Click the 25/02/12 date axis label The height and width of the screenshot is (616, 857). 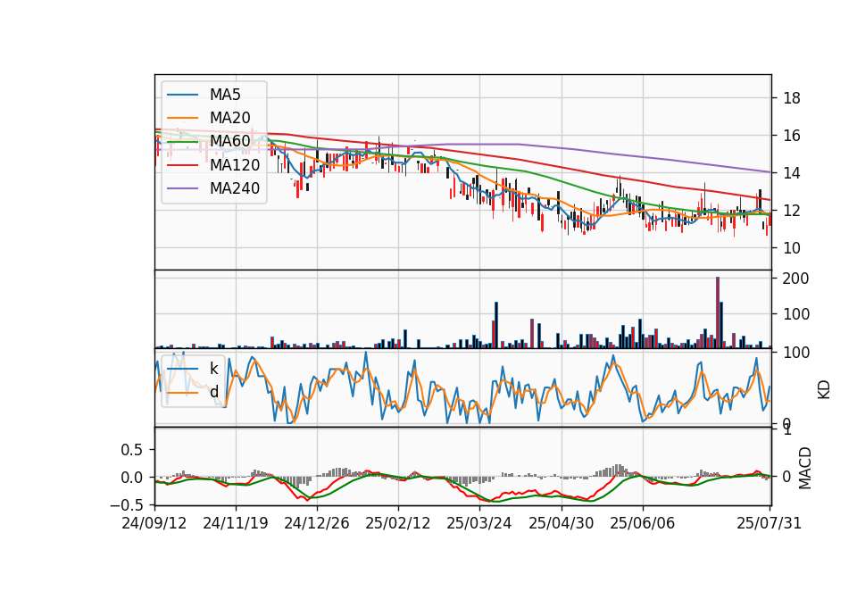point(398,523)
